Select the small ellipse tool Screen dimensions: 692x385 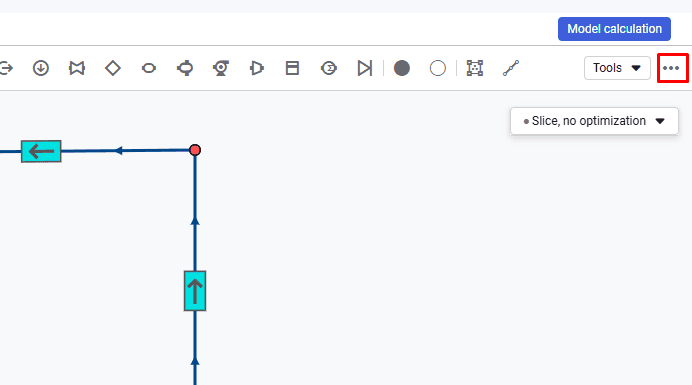(x=149, y=68)
